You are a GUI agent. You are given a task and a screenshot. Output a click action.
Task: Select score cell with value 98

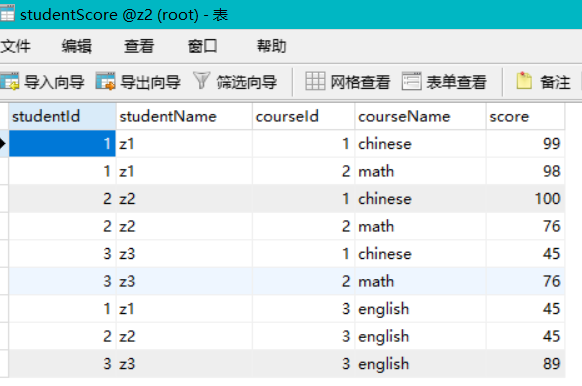pos(526,171)
